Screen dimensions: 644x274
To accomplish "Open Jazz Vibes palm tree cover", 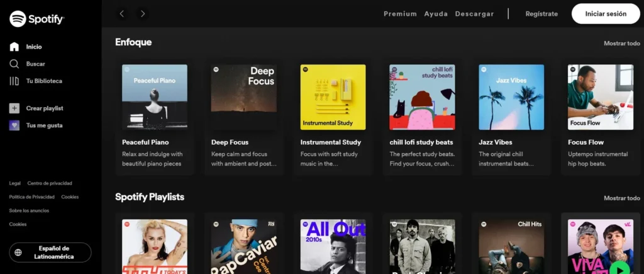I will pos(511,97).
